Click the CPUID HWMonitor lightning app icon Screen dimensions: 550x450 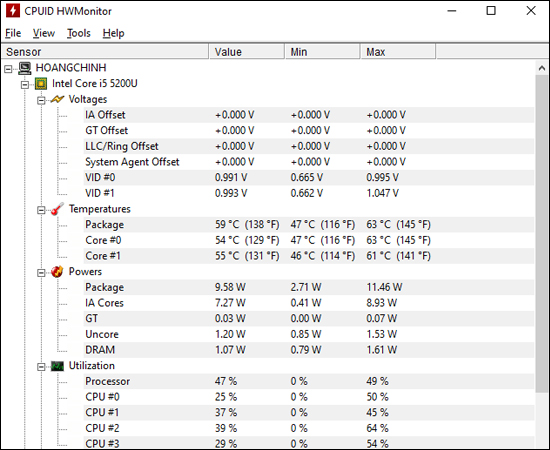pyautogui.click(x=13, y=11)
